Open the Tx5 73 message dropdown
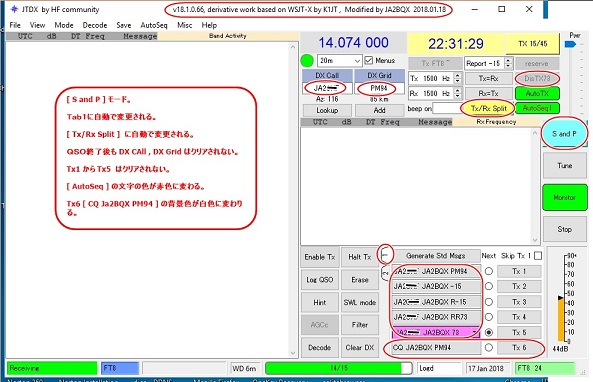 [475, 332]
